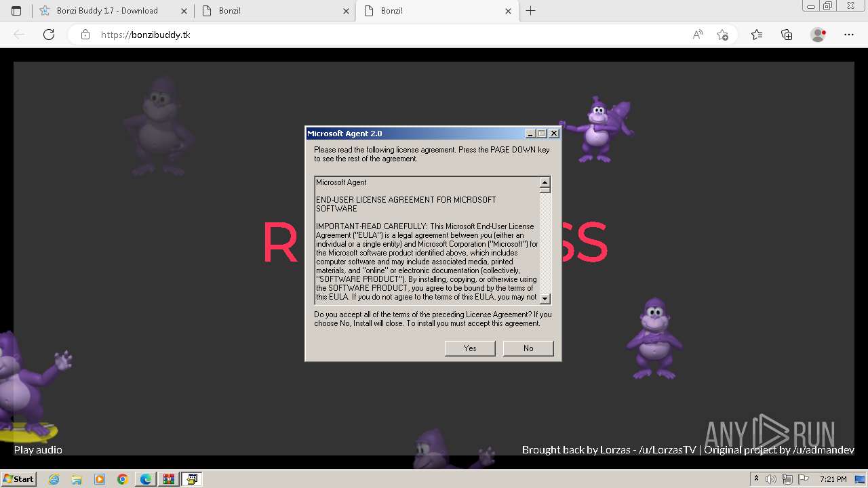
Task: Open a new browser tab
Action: (530, 11)
